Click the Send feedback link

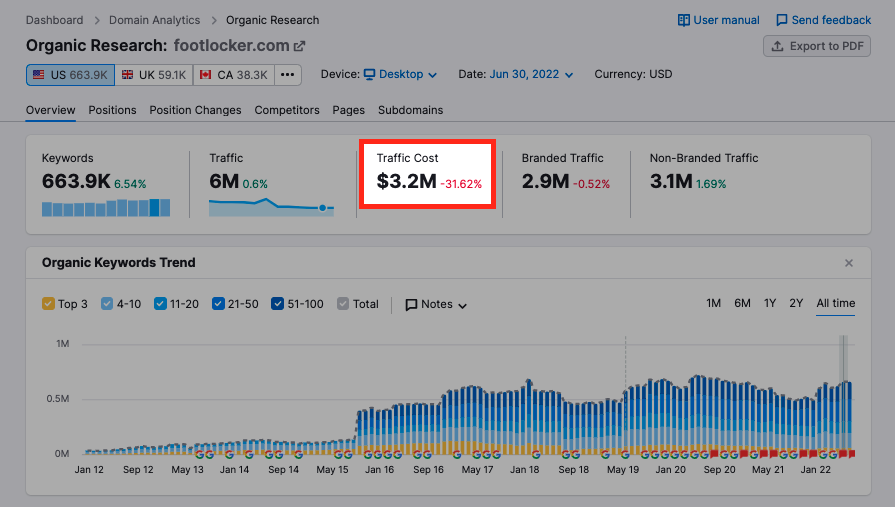point(824,21)
